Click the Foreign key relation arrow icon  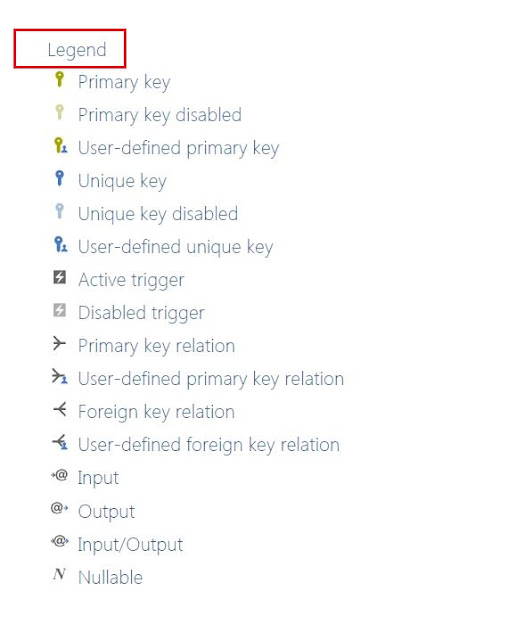coord(60,409)
